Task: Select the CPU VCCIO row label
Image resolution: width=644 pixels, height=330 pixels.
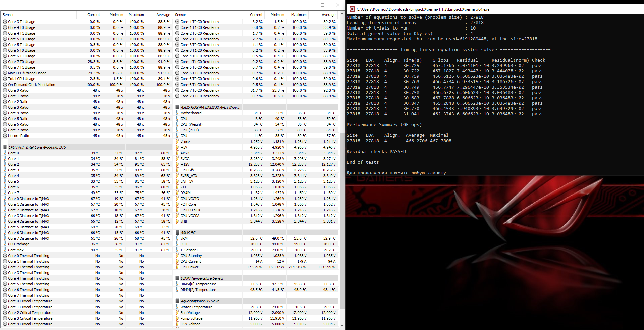Action: pyautogui.click(x=190, y=199)
